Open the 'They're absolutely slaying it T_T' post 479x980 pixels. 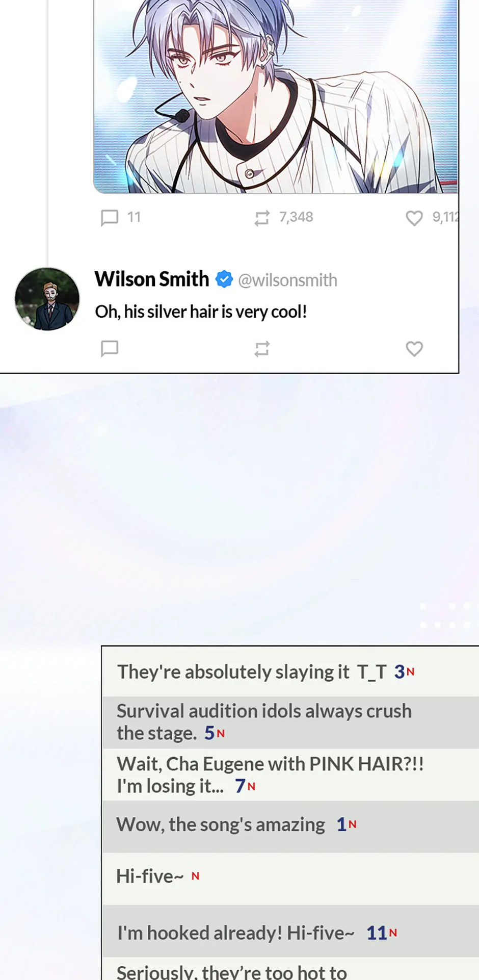point(290,672)
